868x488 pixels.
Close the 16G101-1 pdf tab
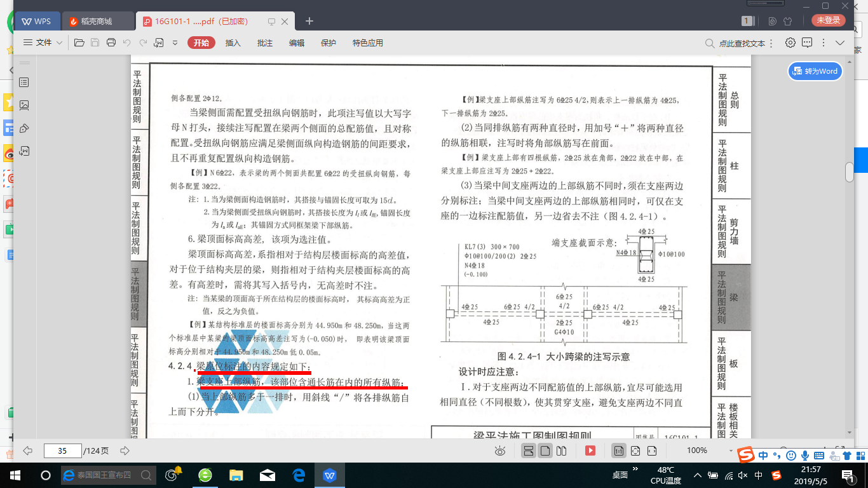point(285,21)
